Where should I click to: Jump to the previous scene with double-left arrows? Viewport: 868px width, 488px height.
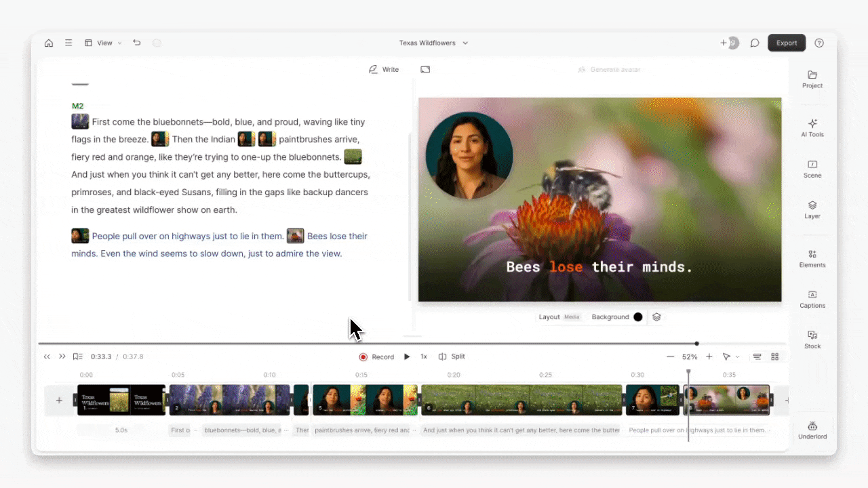(x=47, y=357)
